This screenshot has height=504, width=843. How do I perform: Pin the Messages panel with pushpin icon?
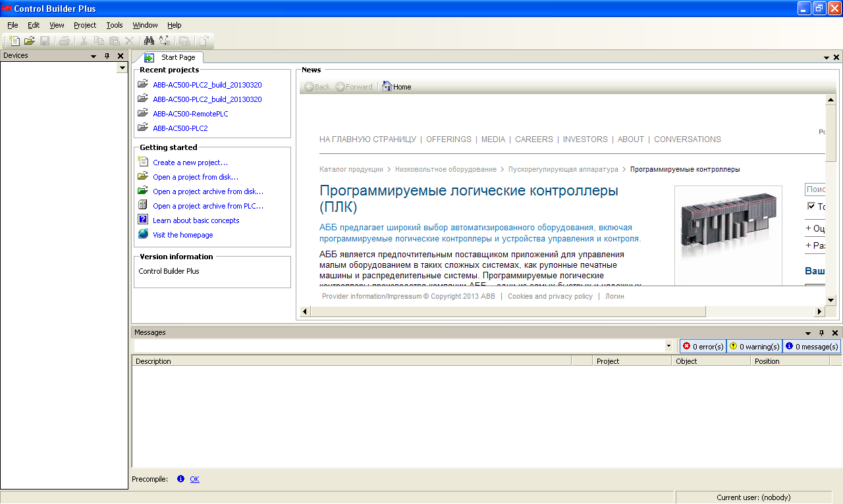821,333
